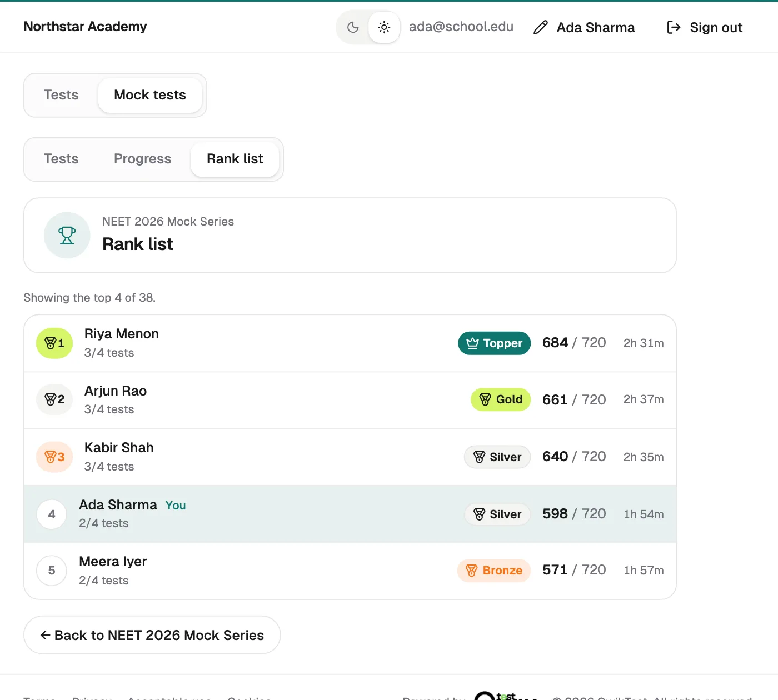Image resolution: width=778 pixels, height=700 pixels.
Task: Click Riya Menon's rank 1 medal badge
Action: pyautogui.click(x=54, y=343)
